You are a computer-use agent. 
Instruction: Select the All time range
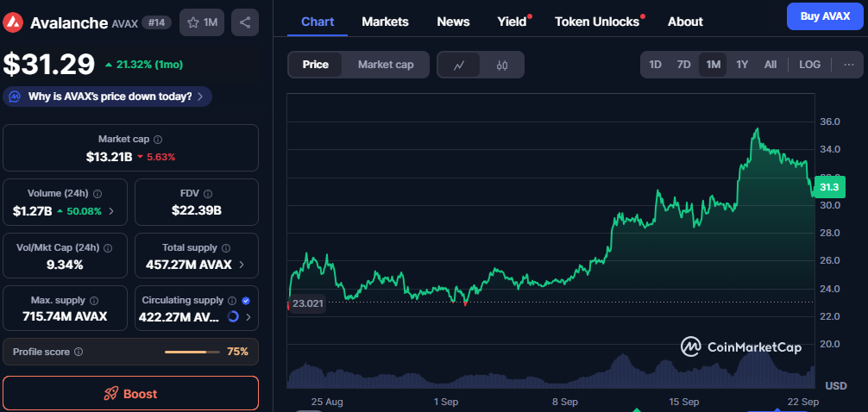click(x=770, y=65)
